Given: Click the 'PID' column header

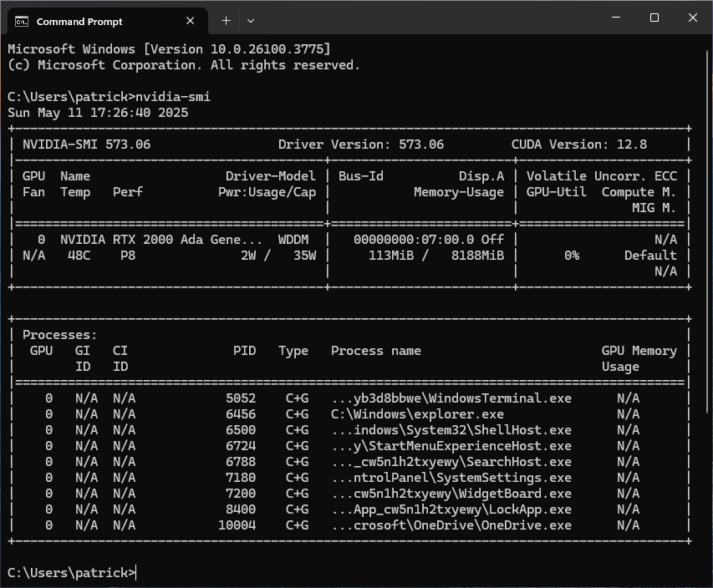Looking at the screenshot, I should [245, 351].
